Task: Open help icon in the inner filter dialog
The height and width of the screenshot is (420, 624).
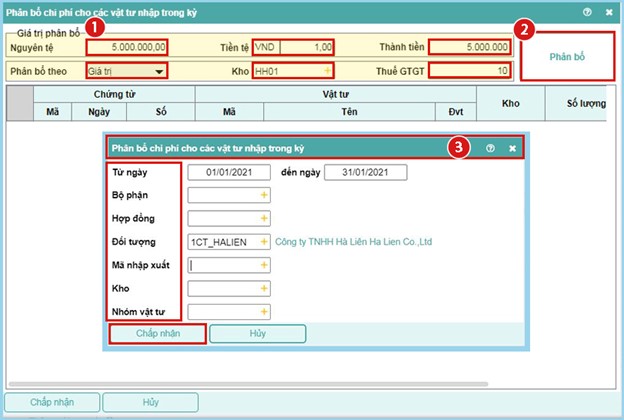Action: pos(491,148)
